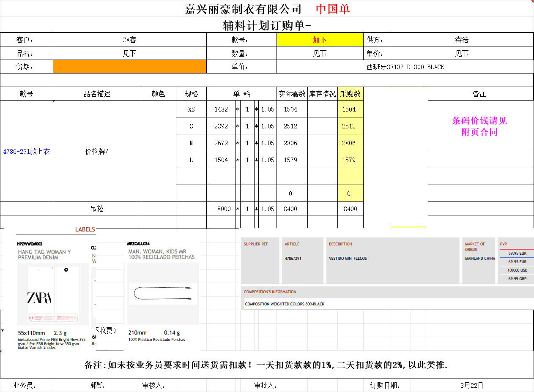Screen dimensions: 534x392
Task: Select the 59.95 EUR price entry
Action: point(517,253)
